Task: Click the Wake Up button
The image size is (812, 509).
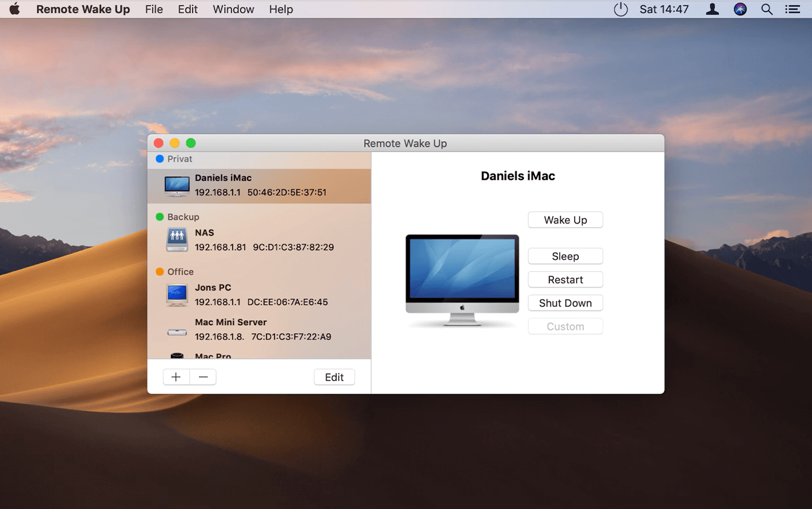Action: coord(565,220)
